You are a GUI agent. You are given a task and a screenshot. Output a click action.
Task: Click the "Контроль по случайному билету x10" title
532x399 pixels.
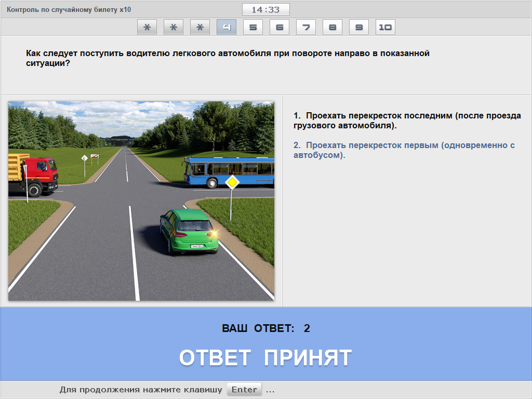point(69,9)
